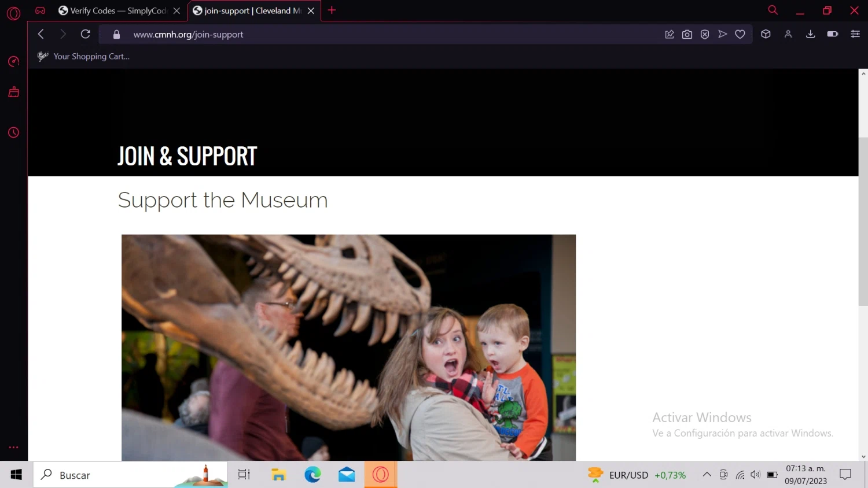Open GX Control speedometer icon in sidebar
Image resolution: width=868 pixels, height=488 pixels.
pos(13,61)
